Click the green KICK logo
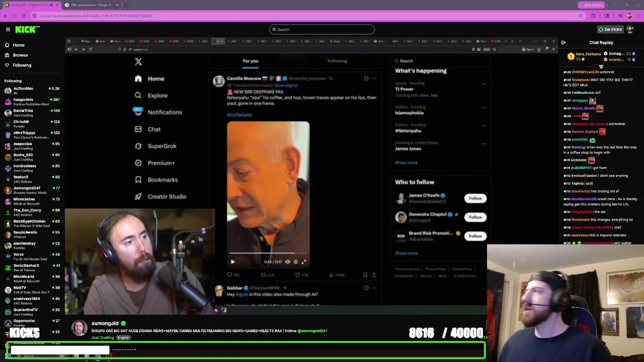644x362 pixels. point(25,29)
